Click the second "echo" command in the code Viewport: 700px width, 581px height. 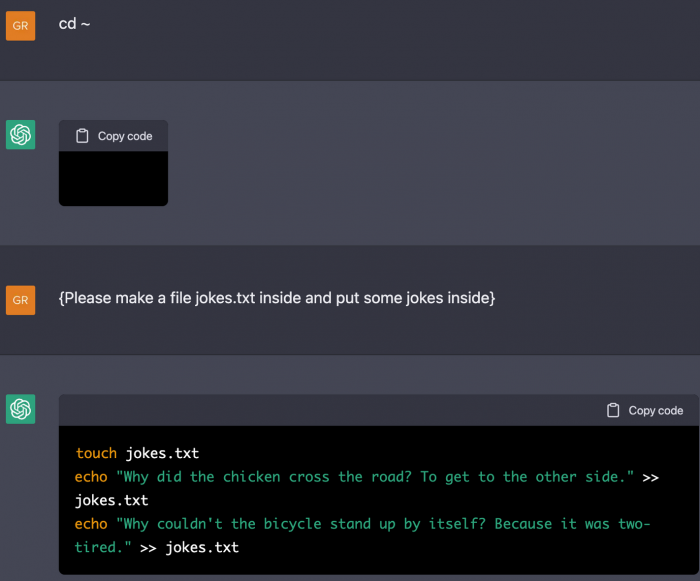(x=92, y=524)
